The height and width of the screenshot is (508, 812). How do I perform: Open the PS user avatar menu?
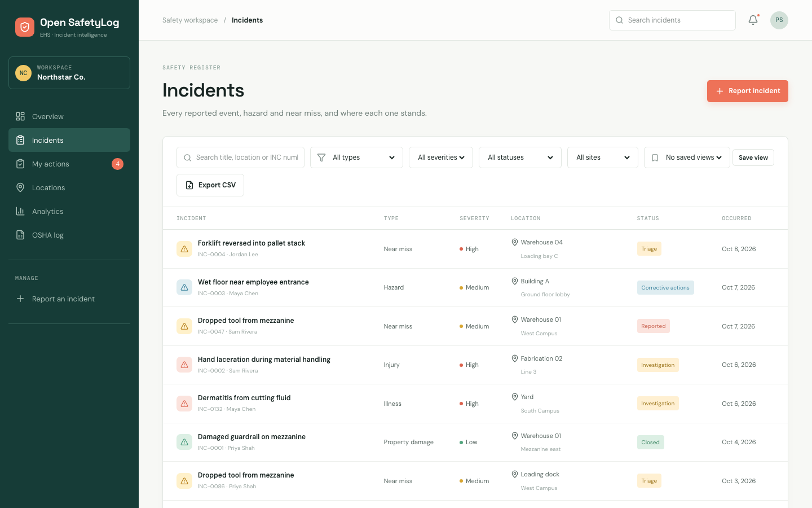click(x=779, y=20)
